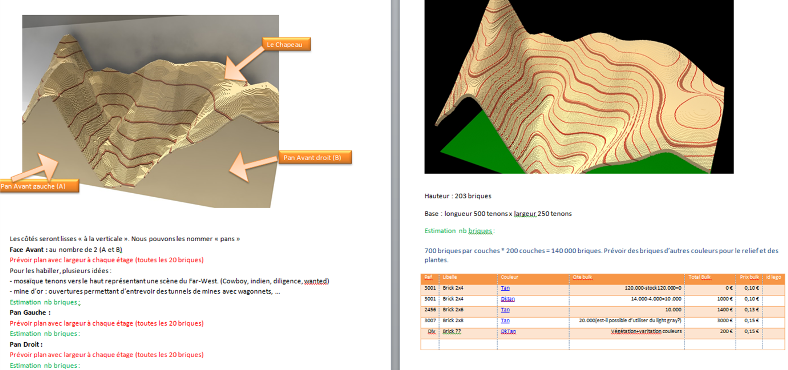
Task: Click the red 'Prévoir plan' line under Face Avant
Action: tap(107, 260)
